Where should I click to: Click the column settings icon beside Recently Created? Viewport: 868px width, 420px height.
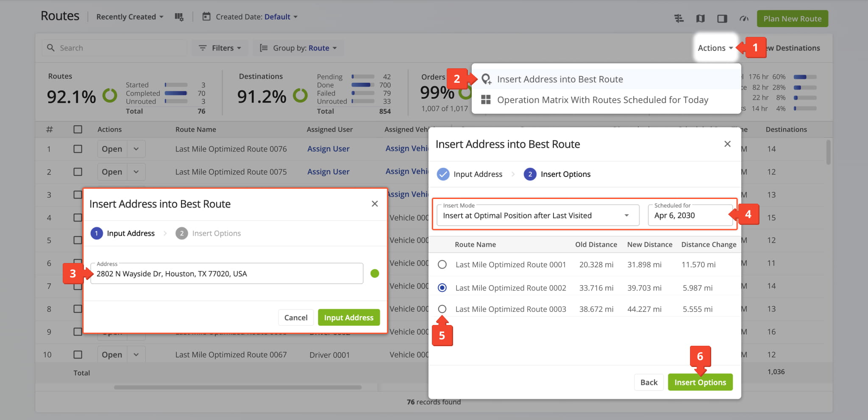tap(179, 17)
